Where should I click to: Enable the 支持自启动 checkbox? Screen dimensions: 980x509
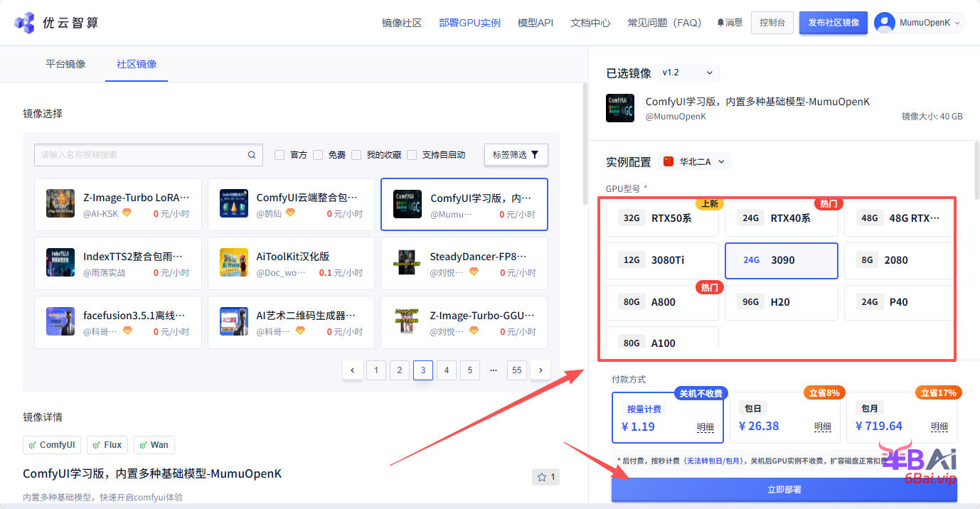point(412,154)
